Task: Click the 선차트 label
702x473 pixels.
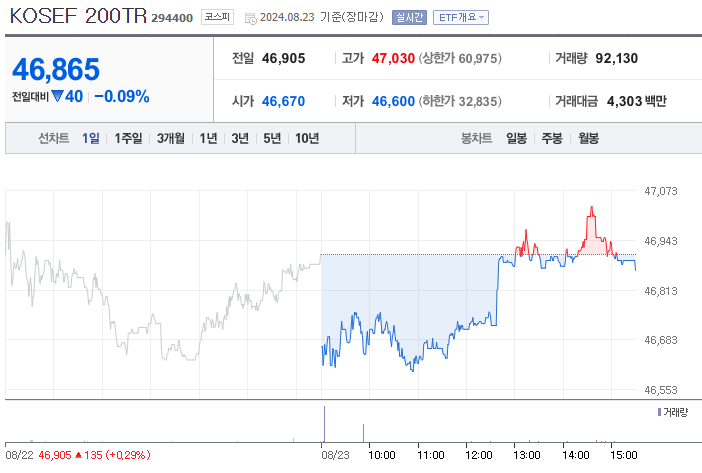Action: [x=53, y=138]
